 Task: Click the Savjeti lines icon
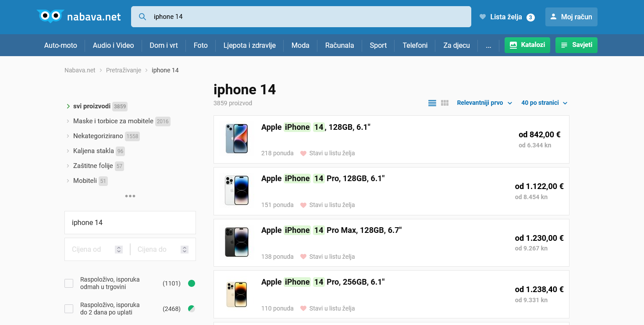[564, 45]
